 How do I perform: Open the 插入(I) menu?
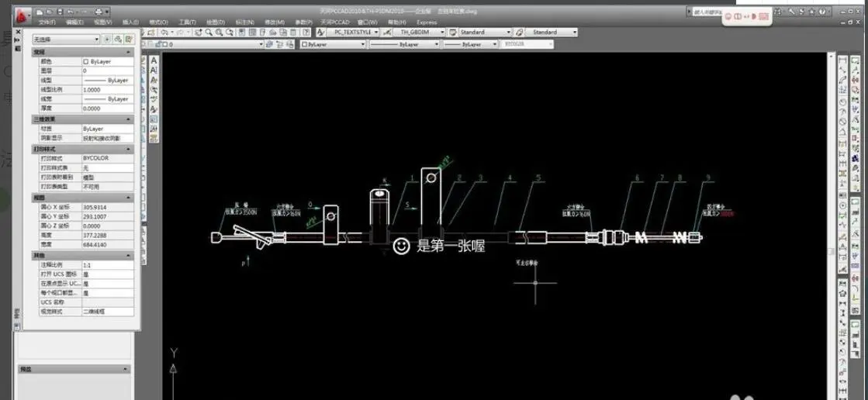pyautogui.click(x=130, y=22)
